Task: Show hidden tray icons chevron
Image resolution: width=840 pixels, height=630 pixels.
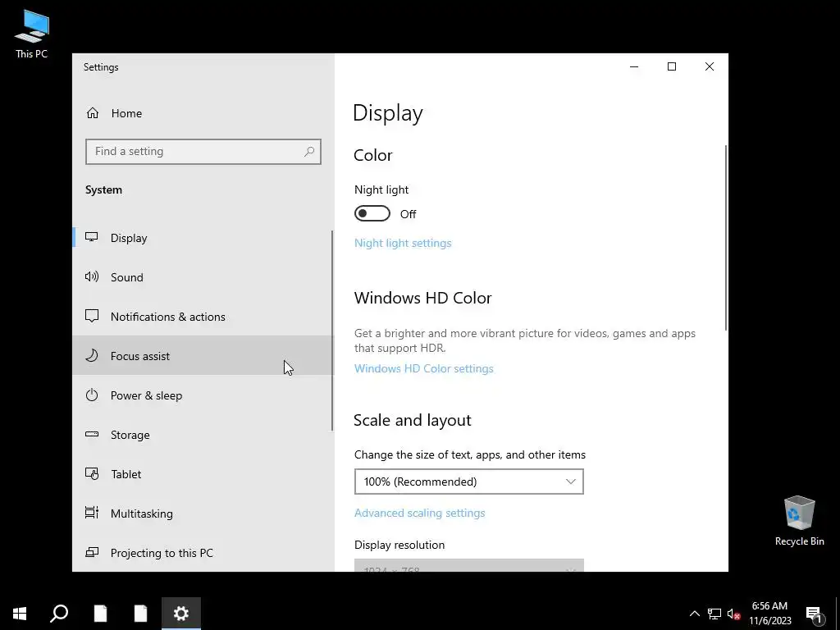Action: 694,614
